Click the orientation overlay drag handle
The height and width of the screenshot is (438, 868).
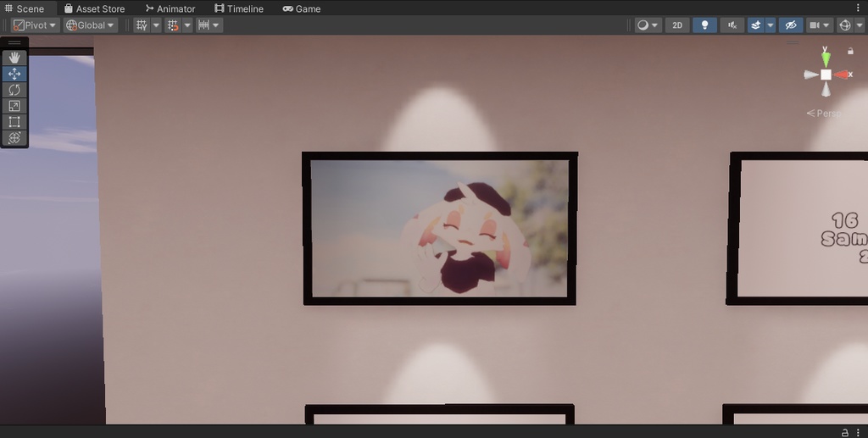point(793,42)
